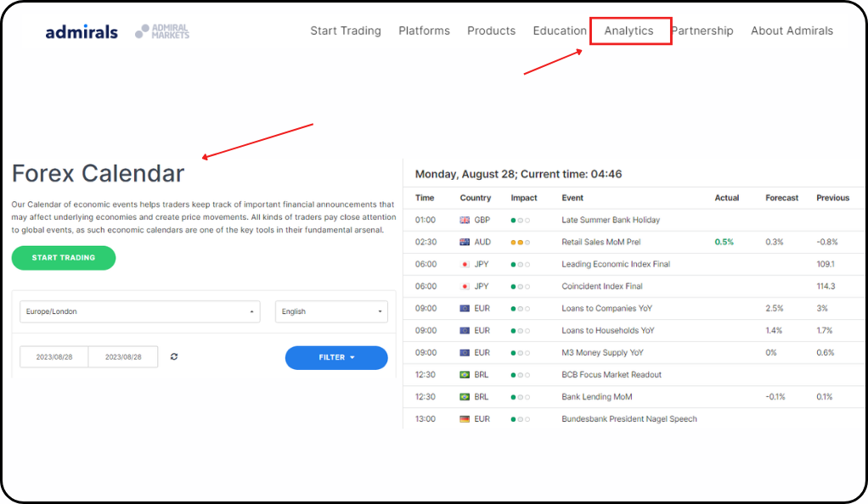Click impact dots for Loans to Households YoY
This screenshot has width=868, height=504.
pyautogui.click(x=521, y=331)
